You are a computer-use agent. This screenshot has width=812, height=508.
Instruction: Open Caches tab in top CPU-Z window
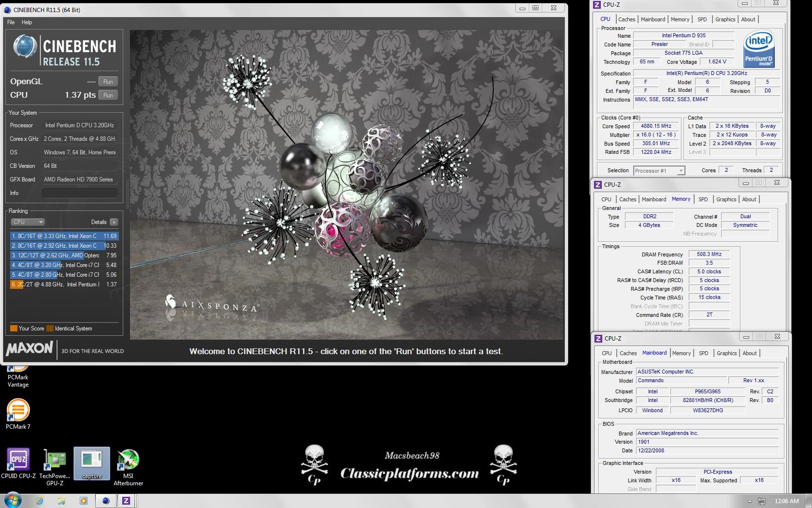[x=626, y=19]
